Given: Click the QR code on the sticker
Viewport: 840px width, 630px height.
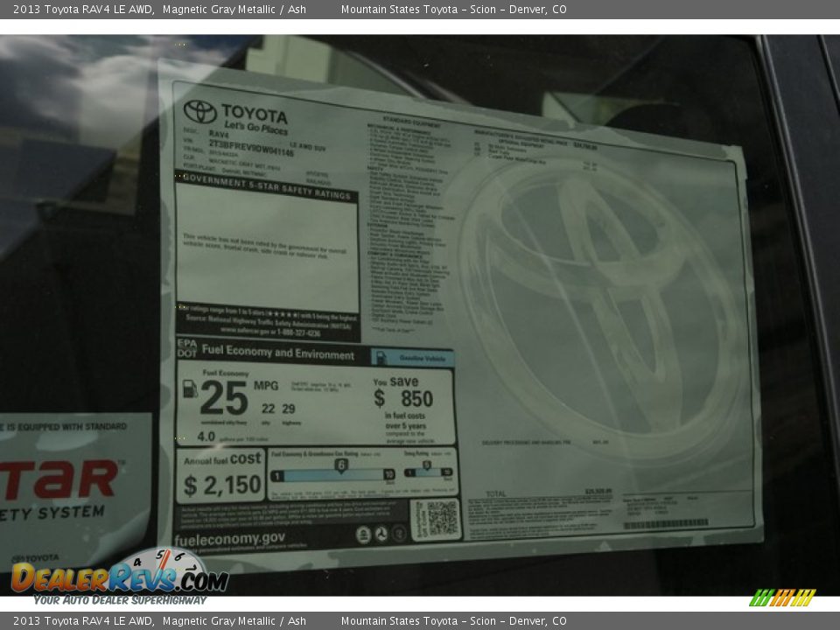Looking at the screenshot, I should click(441, 518).
